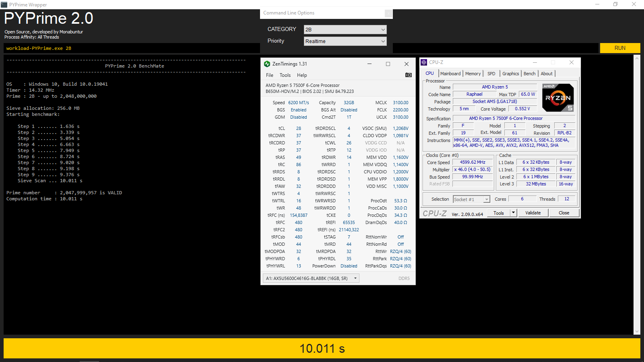The height and width of the screenshot is (362, 644).
Task: Open the Priority dropdown showing Realtime
Action: [345, 41]
